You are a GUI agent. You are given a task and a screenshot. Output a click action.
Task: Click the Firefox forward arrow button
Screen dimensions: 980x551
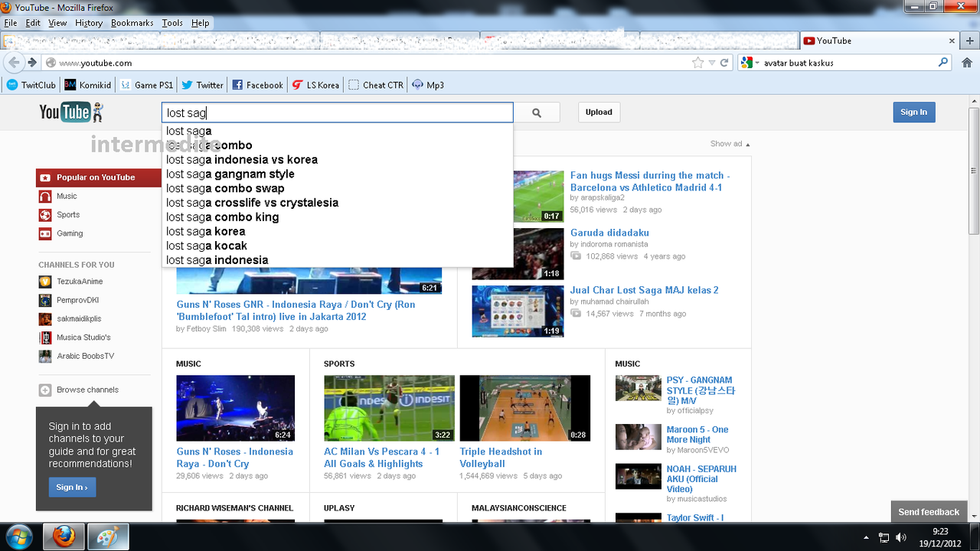pos(32,63)
